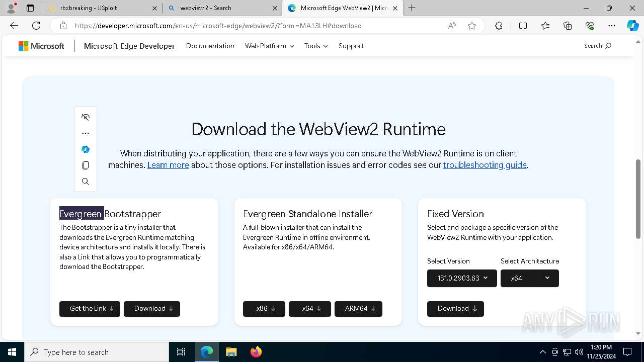Screen dimensions: 644x362
Task: Open the Support nav item
Action: (x=351, y=46)
